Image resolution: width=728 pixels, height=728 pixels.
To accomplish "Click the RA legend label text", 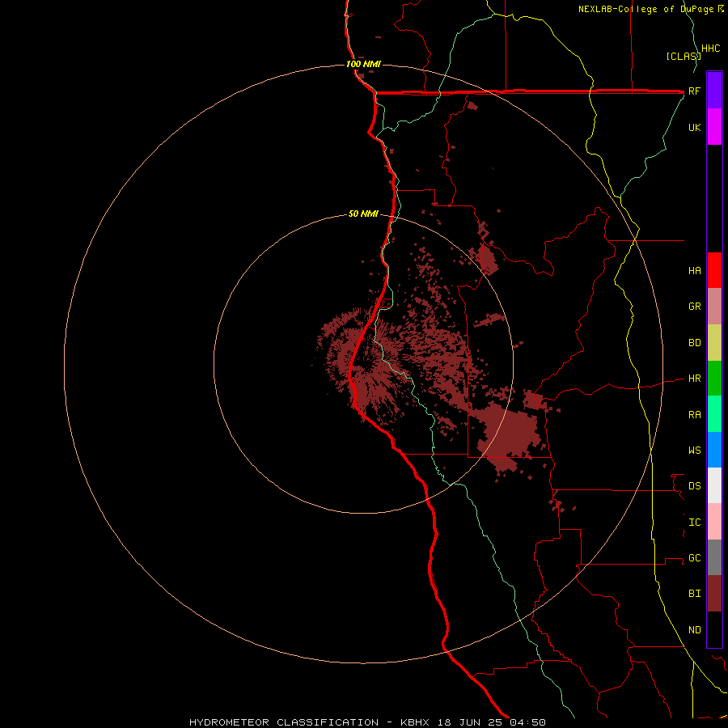I will pyautogui.click(x=695, y=415).
